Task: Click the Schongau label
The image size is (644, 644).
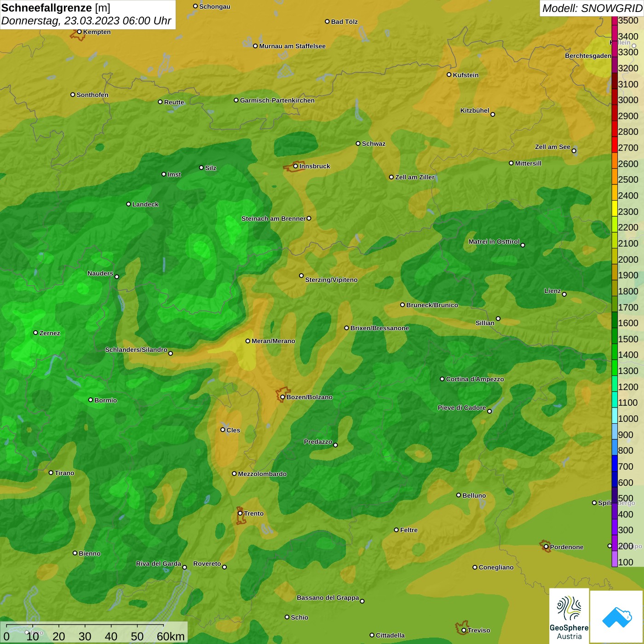Action: pyautogui.click(x=215, y=6)
